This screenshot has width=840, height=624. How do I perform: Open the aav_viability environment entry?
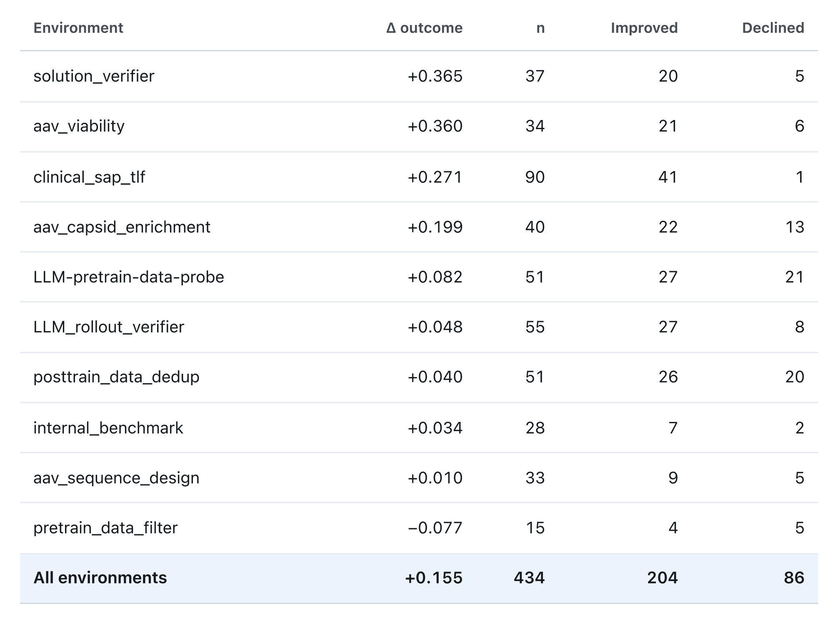79,126
